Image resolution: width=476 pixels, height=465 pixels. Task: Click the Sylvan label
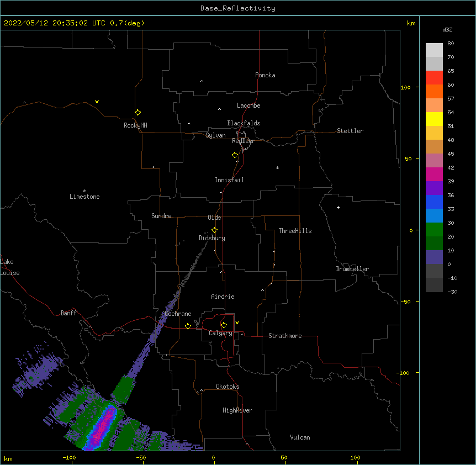(x=215, y=135)
